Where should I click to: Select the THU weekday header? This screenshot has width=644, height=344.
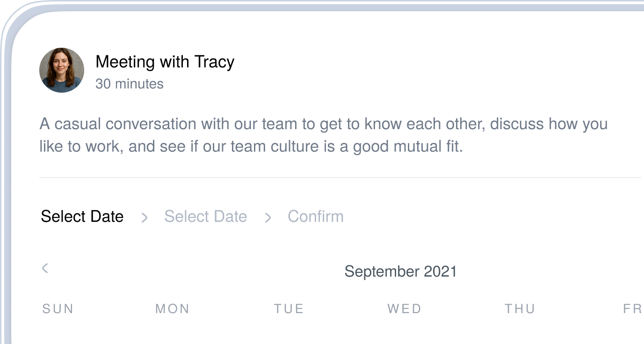[520, 309]
